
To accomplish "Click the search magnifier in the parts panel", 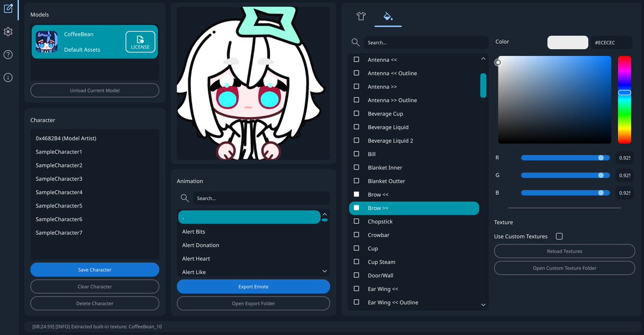I will 355,42.
